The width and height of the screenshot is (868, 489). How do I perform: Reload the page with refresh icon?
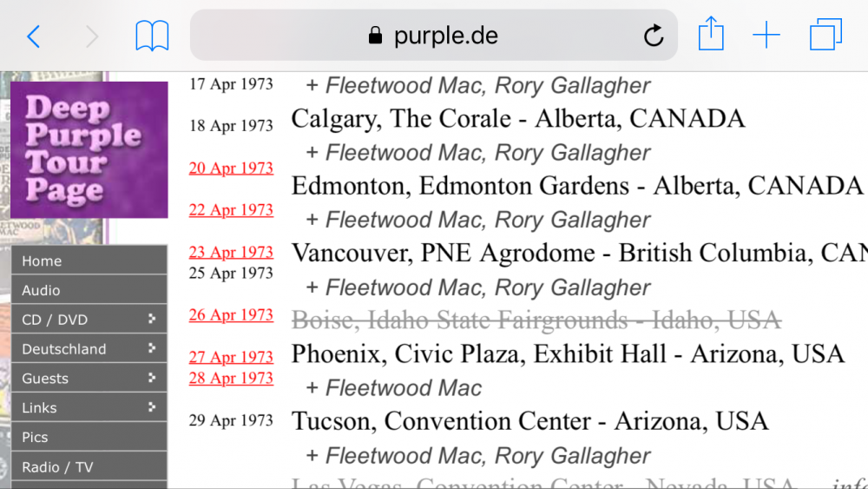[654, 36]
